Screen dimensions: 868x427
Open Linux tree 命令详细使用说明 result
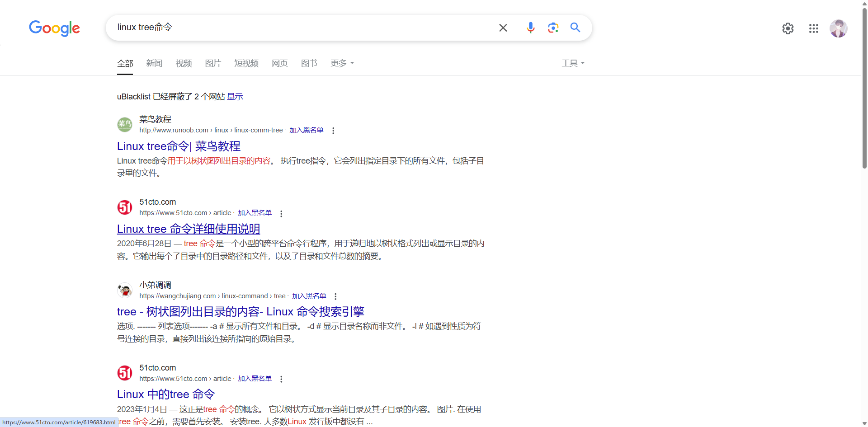[189, 229]
